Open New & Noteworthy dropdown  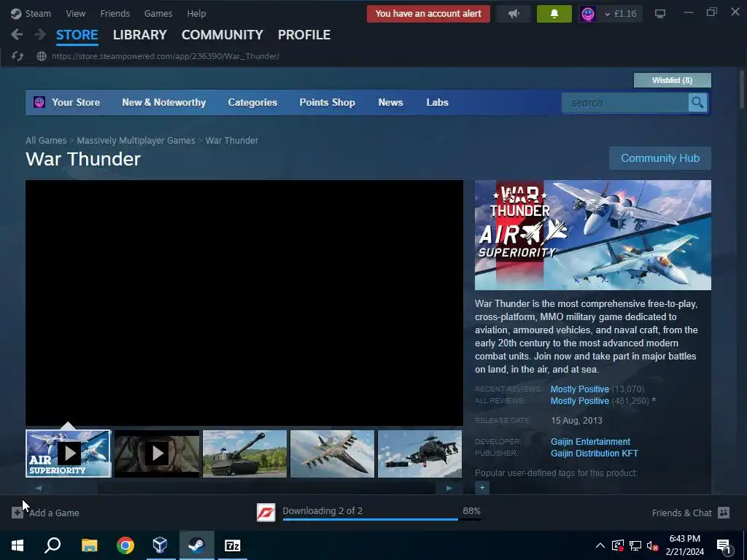click(x=164, y=102)
